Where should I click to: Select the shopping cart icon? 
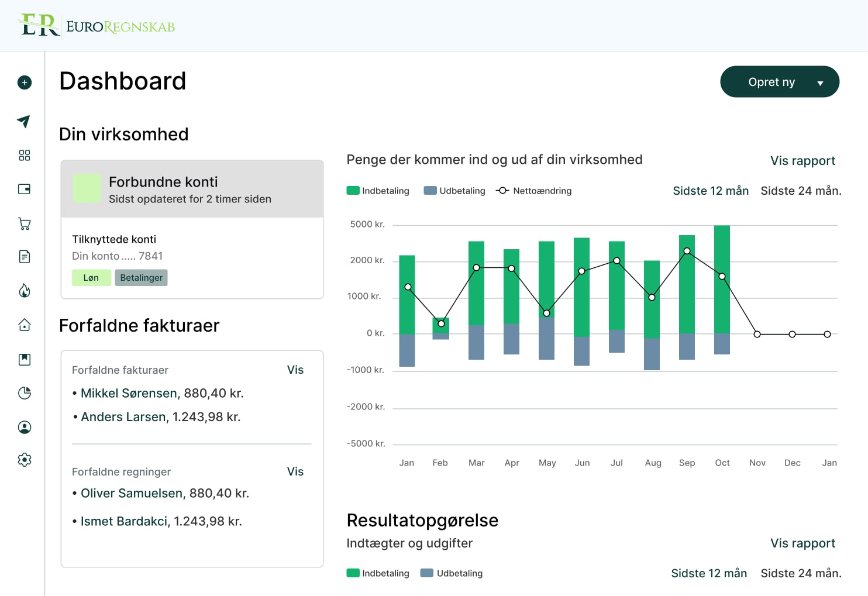(x=24, y=223)
